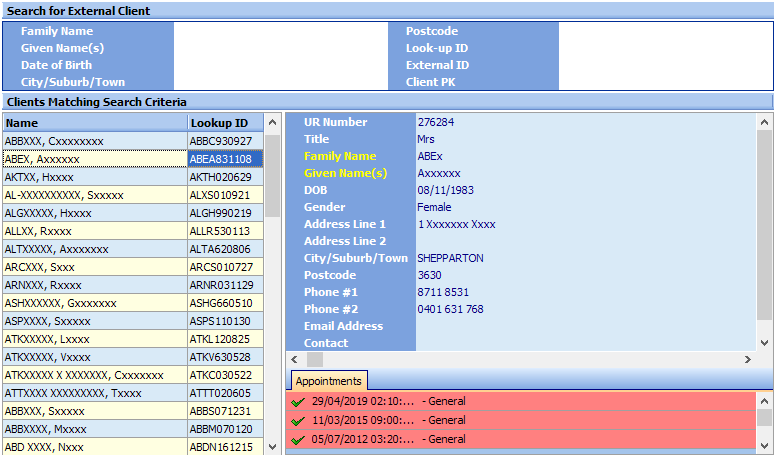Click the Date of Birth search field

(281, 65)
